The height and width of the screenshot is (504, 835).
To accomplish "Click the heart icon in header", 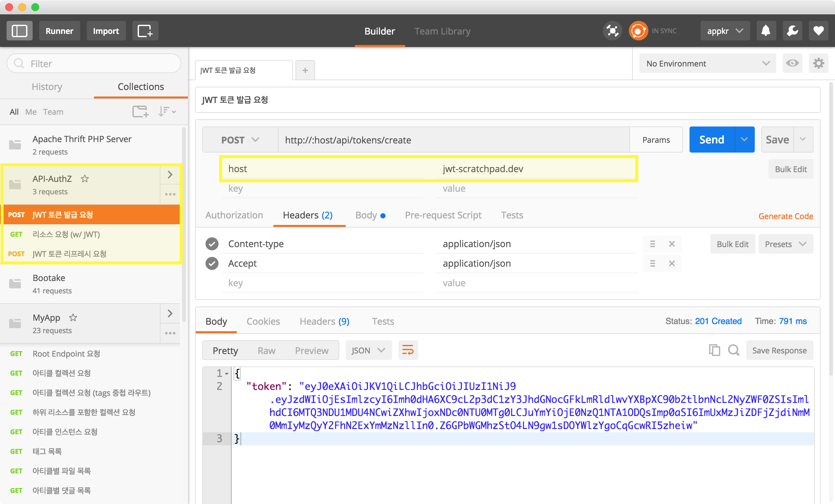I will point(819,31).
